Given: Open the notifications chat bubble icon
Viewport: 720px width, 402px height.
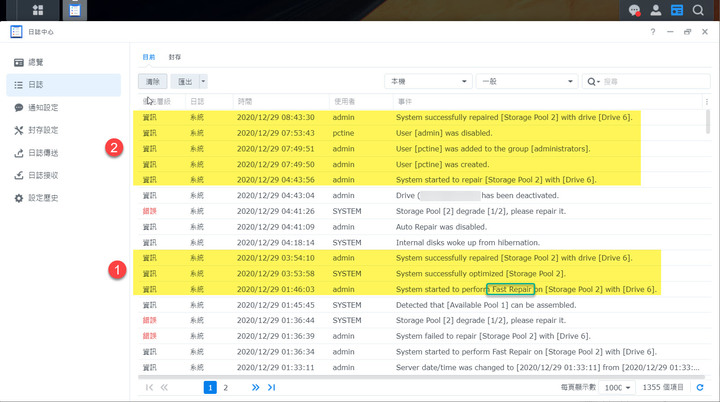Looking at the screenshot, I should pos(635,10).
